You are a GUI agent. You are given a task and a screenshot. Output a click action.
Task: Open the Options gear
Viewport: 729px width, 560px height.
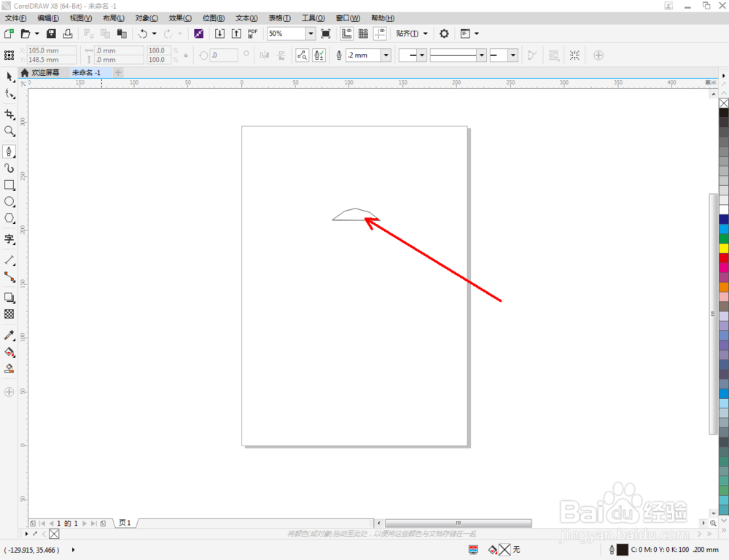(x=444, y=34)
